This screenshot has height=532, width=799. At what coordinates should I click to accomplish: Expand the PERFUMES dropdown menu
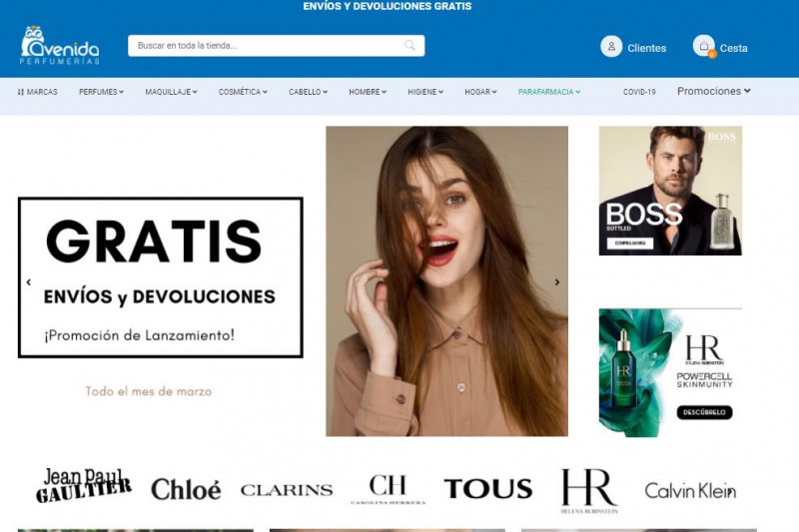(x=101, y=92)
